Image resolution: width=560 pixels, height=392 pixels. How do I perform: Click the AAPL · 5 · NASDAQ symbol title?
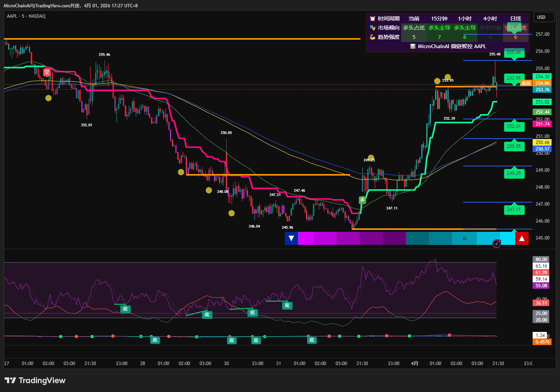tap(26, 16)
